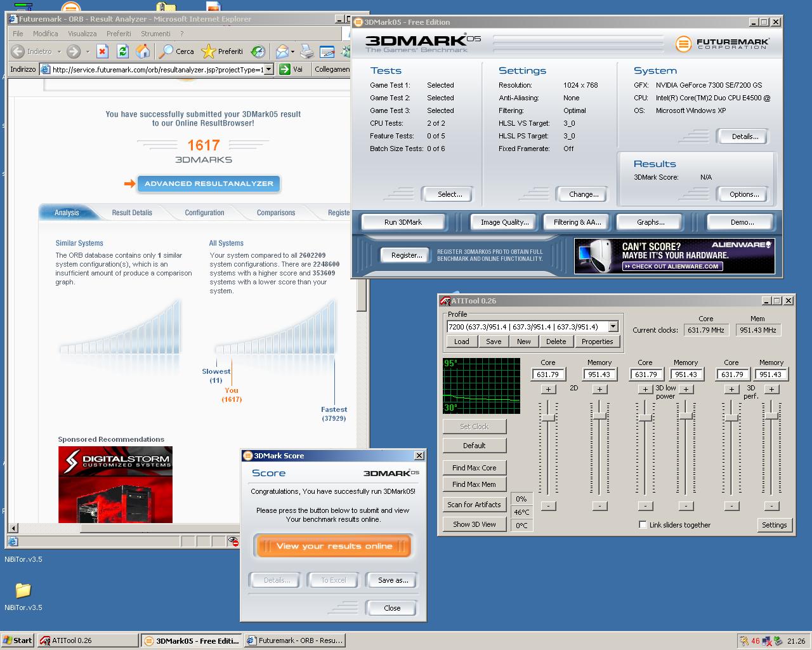The width and height of the screenshot is (812, 650).
Task: Click the 3DMark Score dialog title icon
Action: (x=248, y=456)
